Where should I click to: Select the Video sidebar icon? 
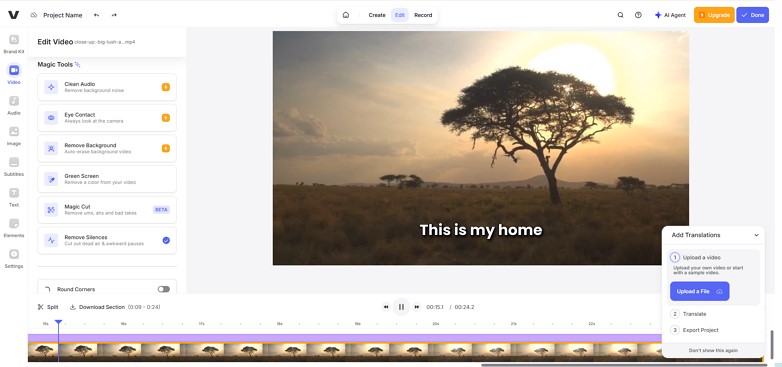[x=14, y=74]
